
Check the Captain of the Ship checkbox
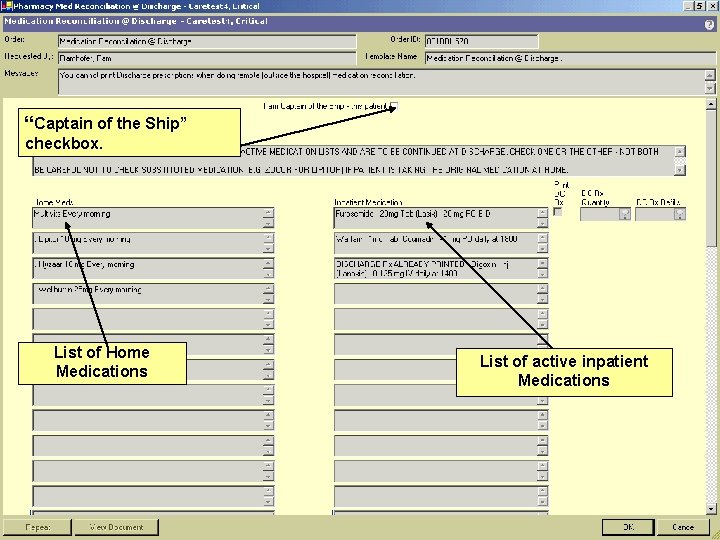coord(394,107)
